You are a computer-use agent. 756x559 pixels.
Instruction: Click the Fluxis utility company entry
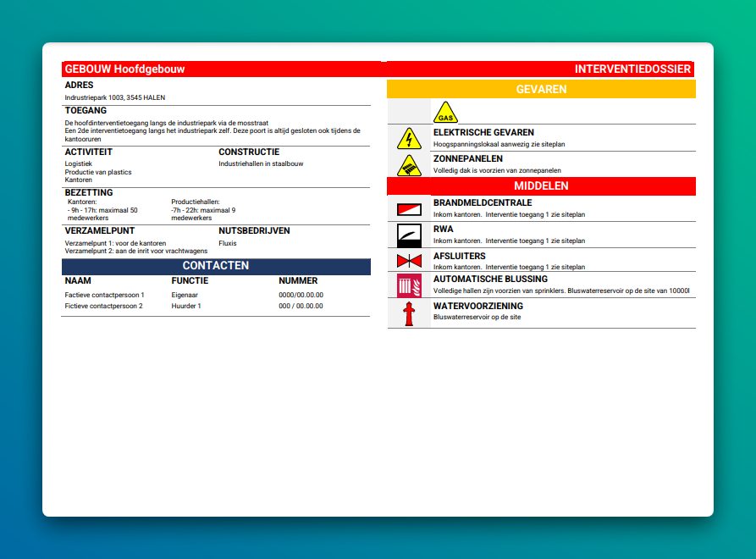[x=228, y=243]
